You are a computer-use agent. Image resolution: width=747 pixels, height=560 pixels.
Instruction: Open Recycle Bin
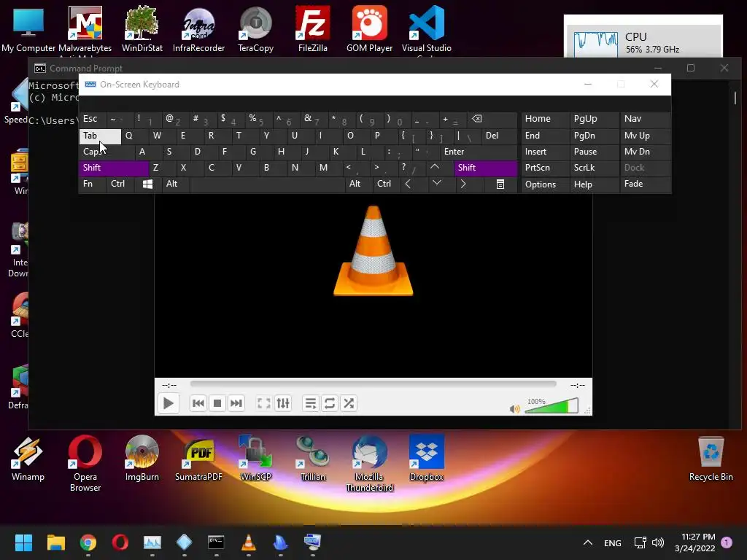(711, 459)
